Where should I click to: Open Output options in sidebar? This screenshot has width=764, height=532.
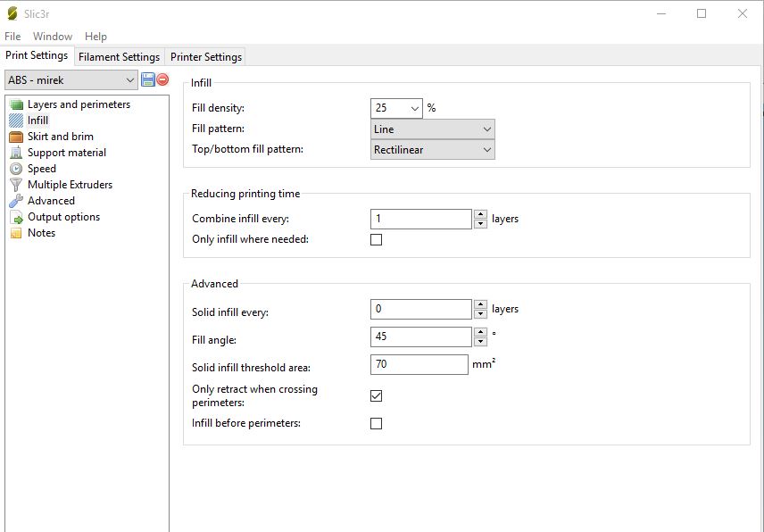pos(63,217)
